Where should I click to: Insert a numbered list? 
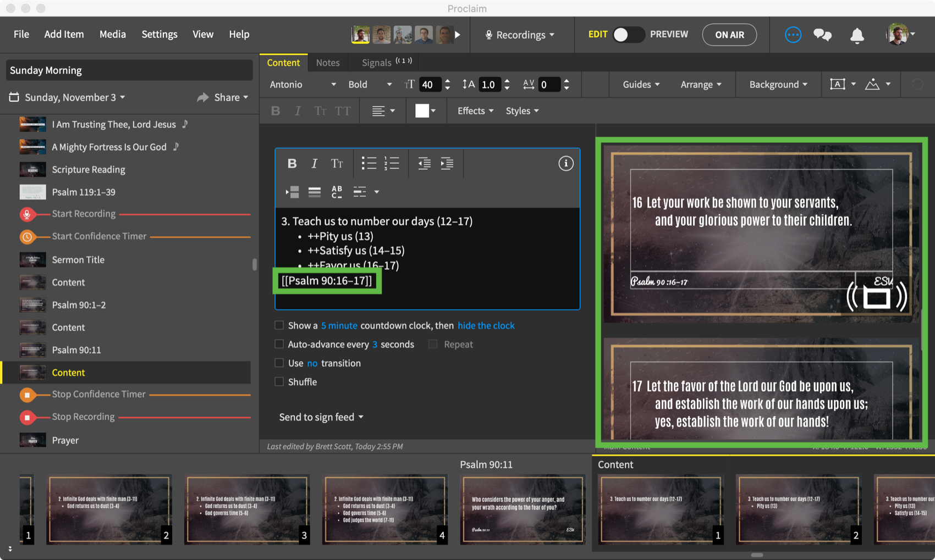coord(392,163)
